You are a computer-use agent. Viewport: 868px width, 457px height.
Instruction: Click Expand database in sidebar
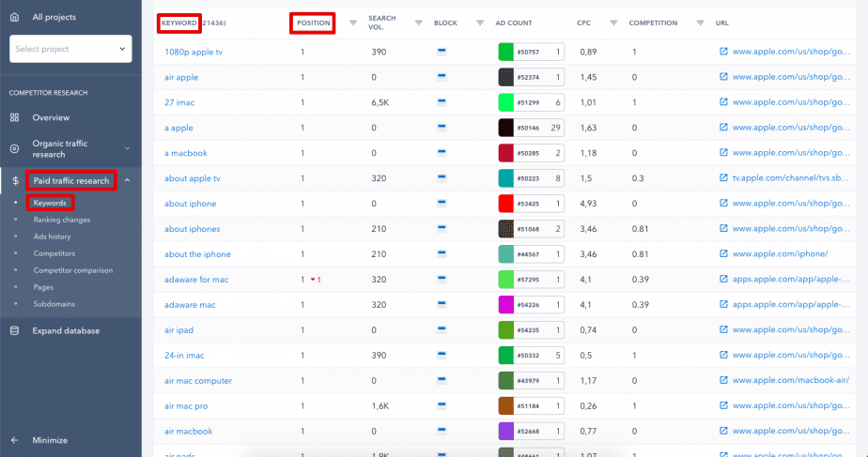pyautogui.click(x=66, y=330)
